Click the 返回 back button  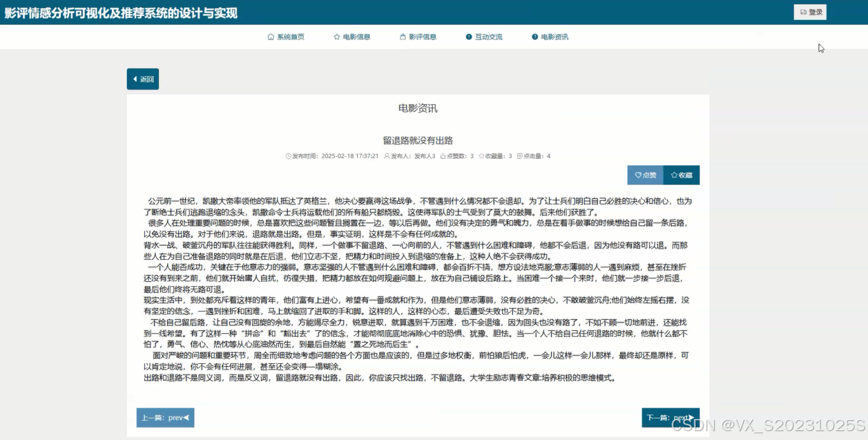pyautogui.click(x=142, y=79)
